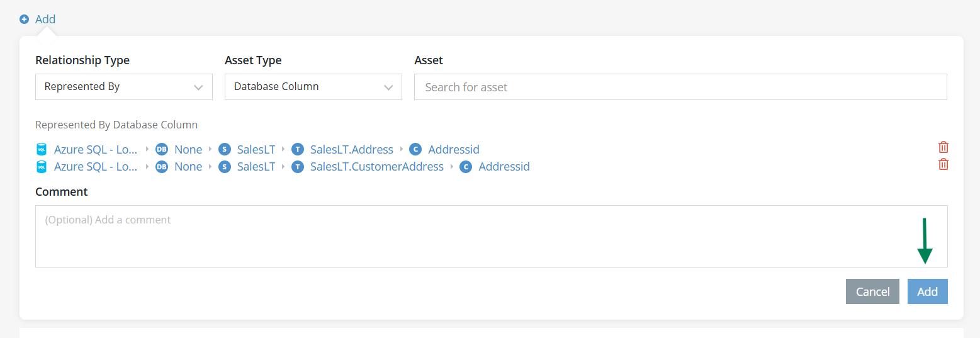Delete the SalesLT.Address Addressid relationship row
The height and width of the screenshot is (338, 980).
[943, 148]
